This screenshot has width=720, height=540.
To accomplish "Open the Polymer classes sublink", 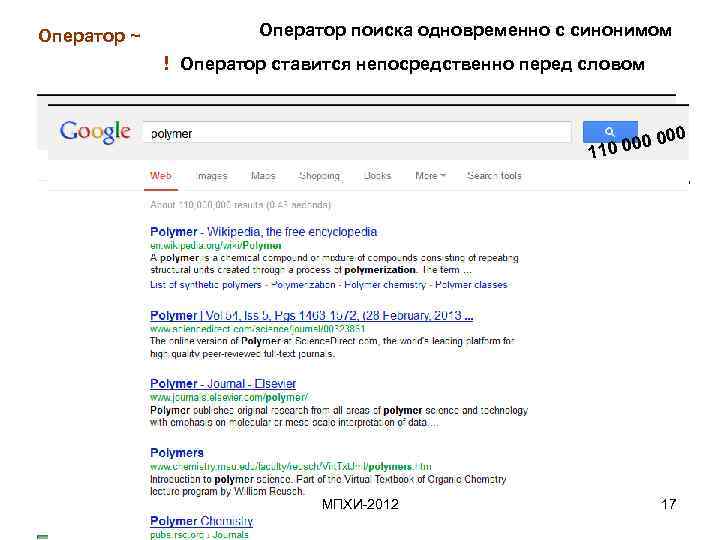I will [x=472, y=285].
